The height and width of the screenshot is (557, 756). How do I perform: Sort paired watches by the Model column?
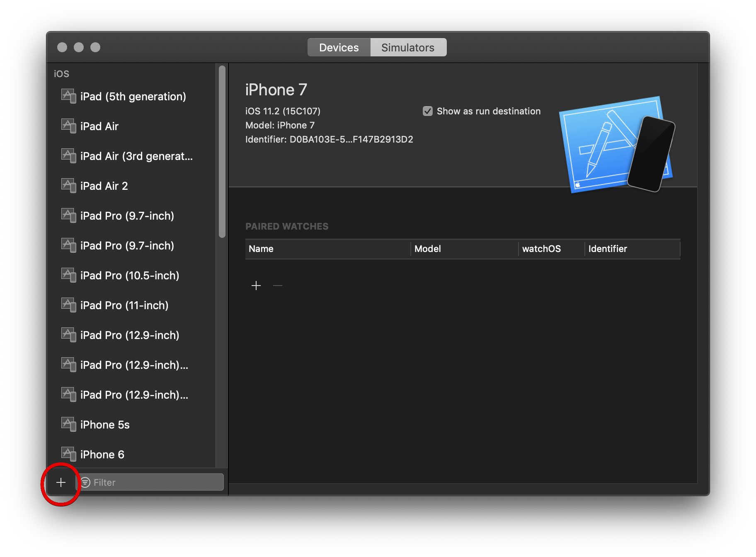[464, 249]
